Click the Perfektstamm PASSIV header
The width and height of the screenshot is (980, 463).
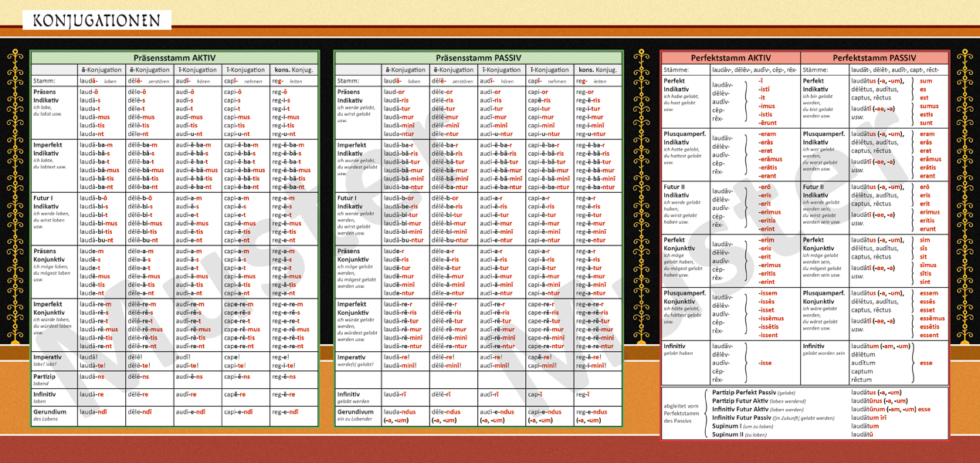click(x=874, y=58)
